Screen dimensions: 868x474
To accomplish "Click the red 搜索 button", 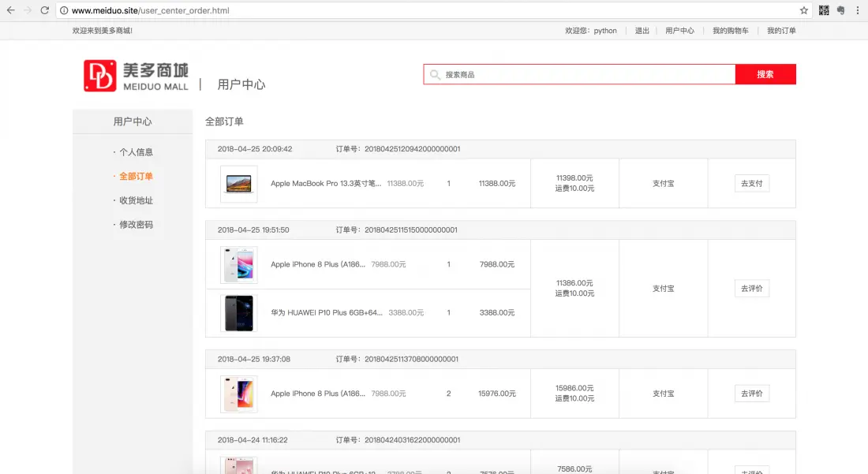I will click(x=765, y=74).
